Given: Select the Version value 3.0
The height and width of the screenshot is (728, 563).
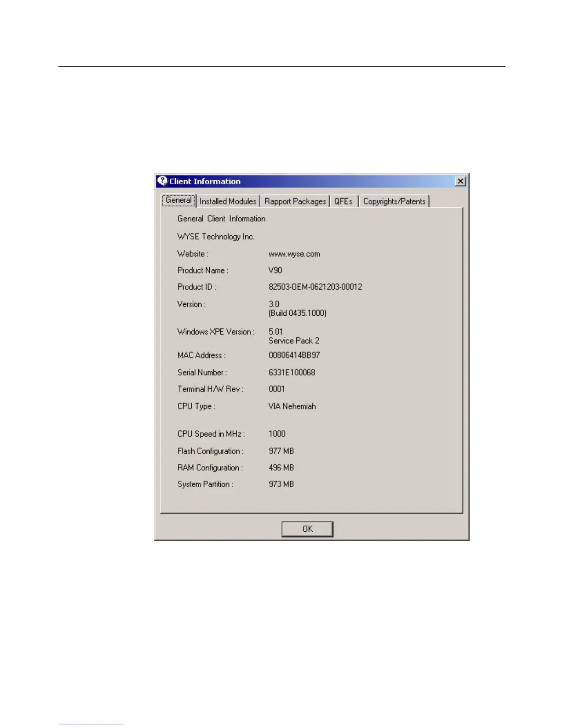Looking at the screenshot, I should point(274,304).
